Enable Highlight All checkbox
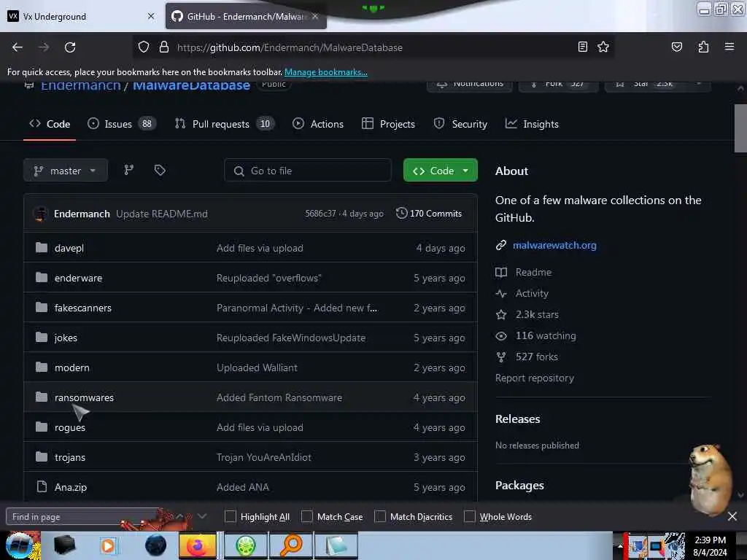Viewport: 747px width, 560px height. click(230, 516)
